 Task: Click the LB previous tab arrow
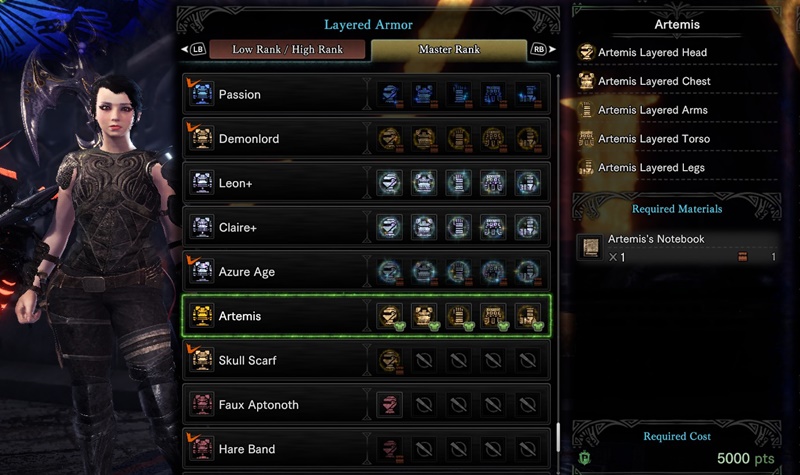pyautogui.click(x=193, y=49)
